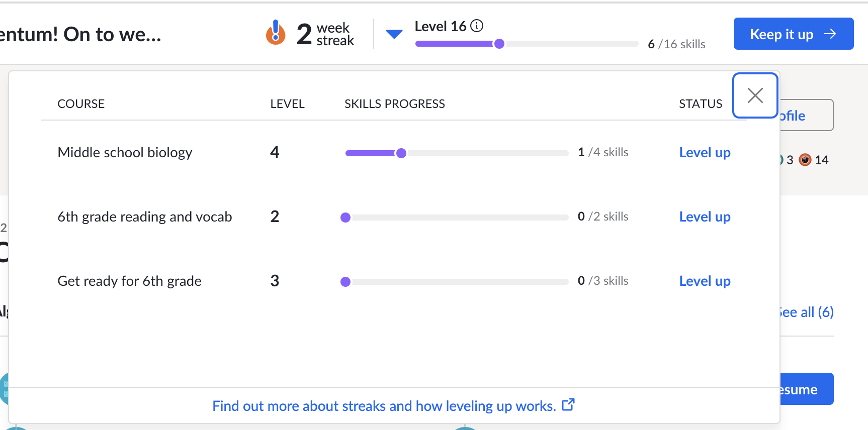The width and height of the screenshot is (868, 430).
Task: Collapse the level details dropdown arrow
Action: (394, 34)
